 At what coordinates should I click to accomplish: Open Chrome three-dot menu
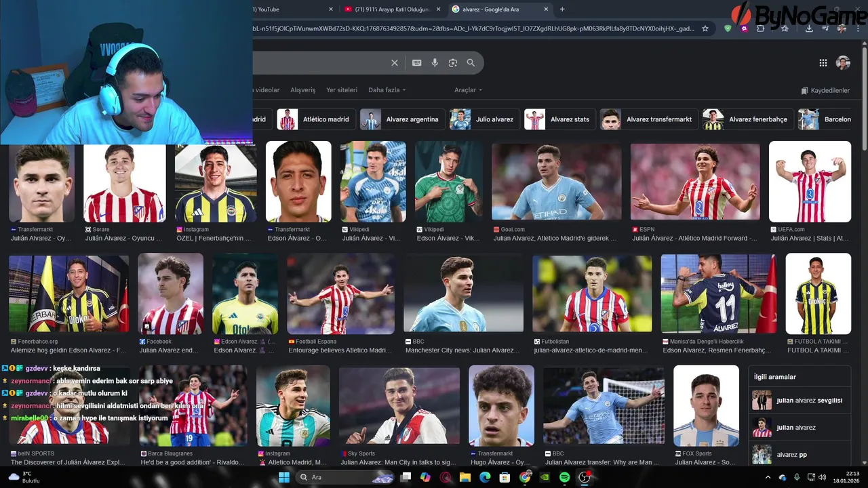[x=859, y=28]
